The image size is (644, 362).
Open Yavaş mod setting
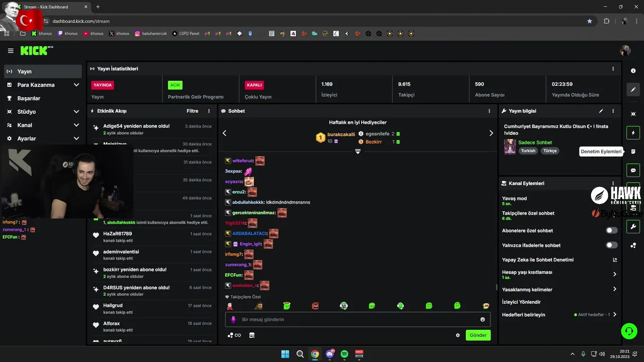click(558, 201)
